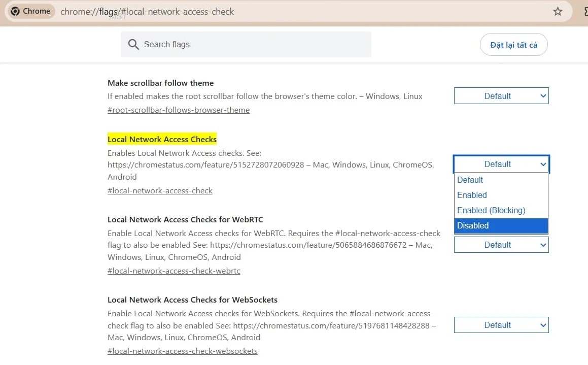Collapse the Local Network Access Checks dropdown
This screenshot has width=588, height=365.
(501, 164)
